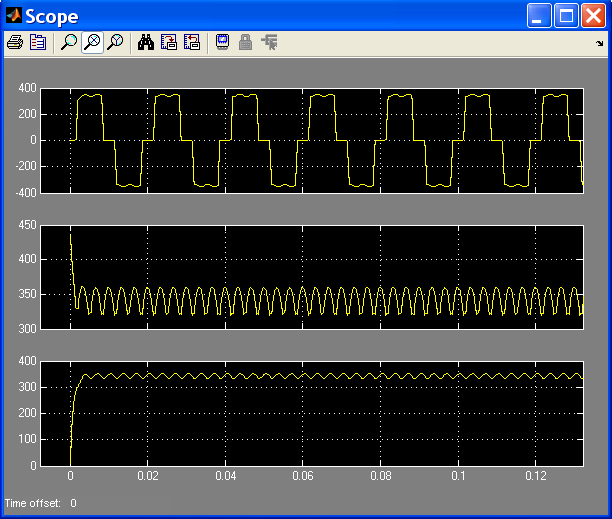Click the MATLAB logo in title bar
Image resolution: width=612 pixels, height=519 pixels.
[14, 16]
